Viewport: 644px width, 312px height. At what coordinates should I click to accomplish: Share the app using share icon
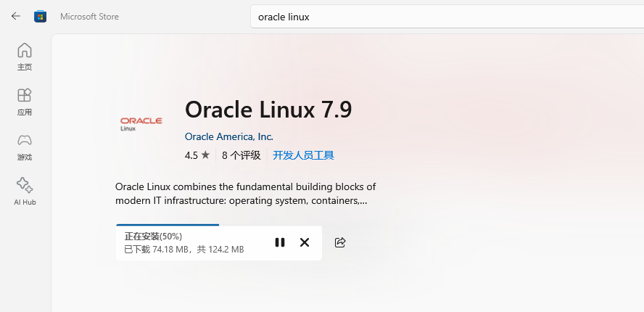coord(340,242)
